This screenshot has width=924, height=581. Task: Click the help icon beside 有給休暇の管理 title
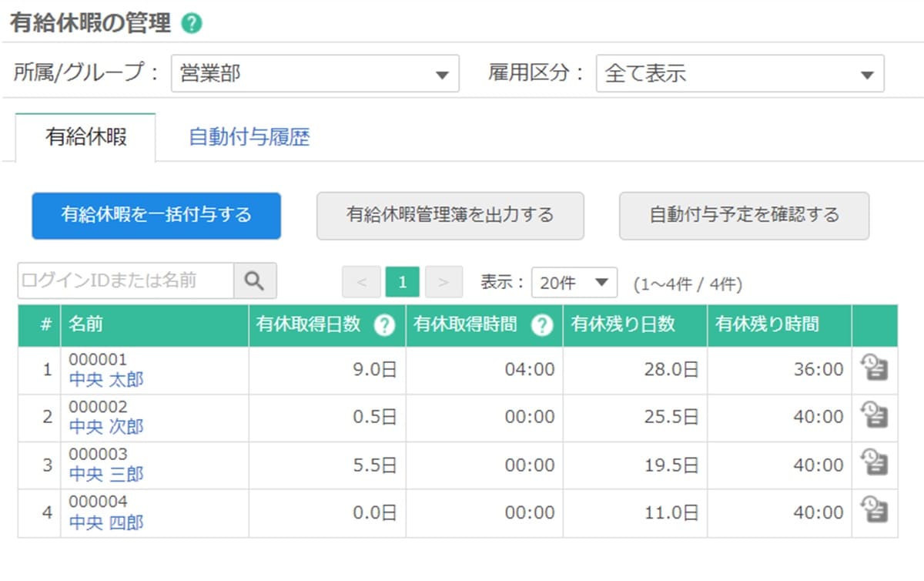pos(191,24)
